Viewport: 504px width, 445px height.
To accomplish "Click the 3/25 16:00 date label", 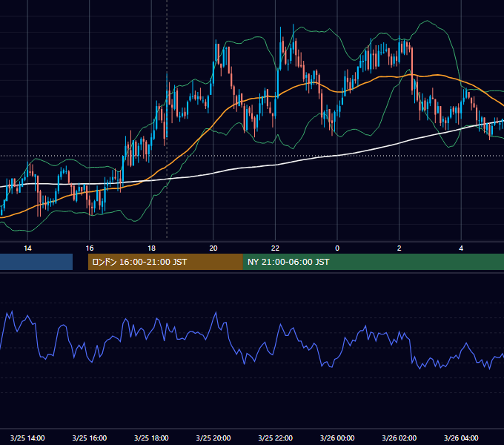I will (x=90, y=438).
